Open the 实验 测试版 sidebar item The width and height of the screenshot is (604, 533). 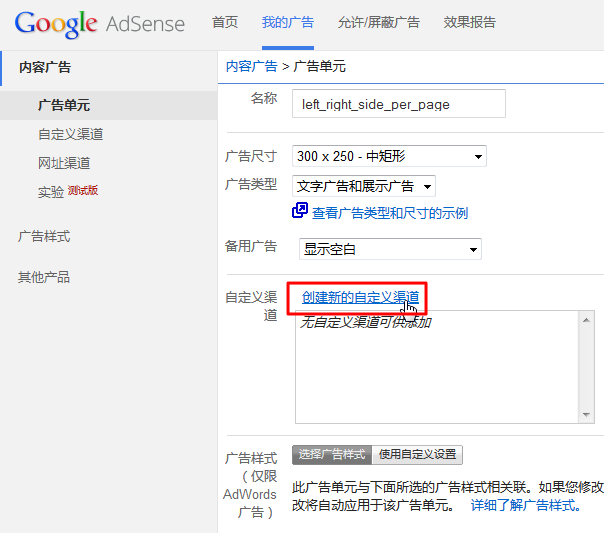pos(68,191)
